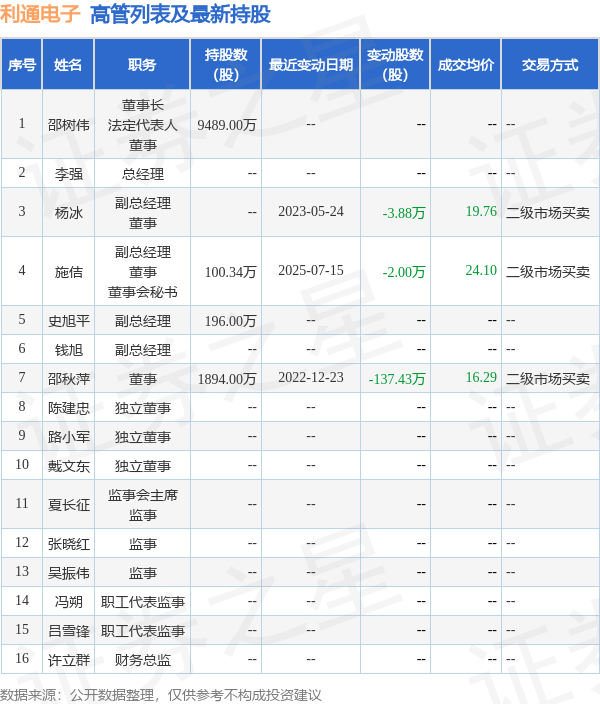Click the average price 19.76
600x704 pixels.
[481, 211]
